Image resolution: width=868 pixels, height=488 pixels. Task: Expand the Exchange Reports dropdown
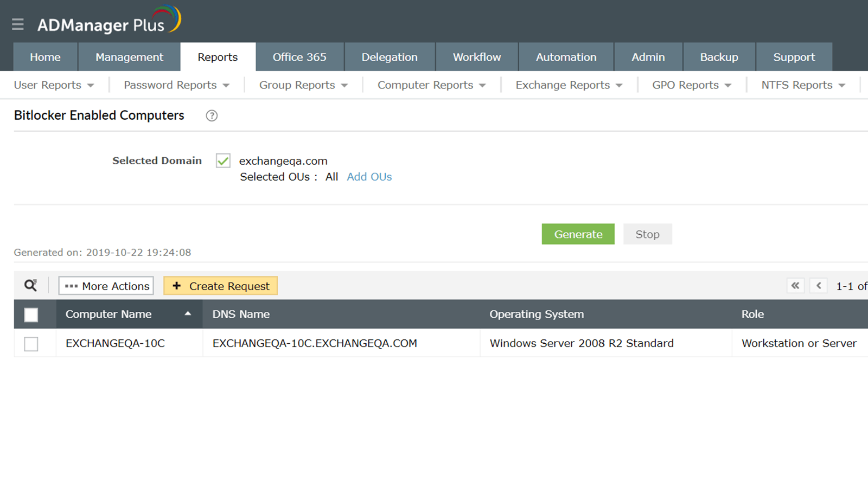click(x=569, y=85)
